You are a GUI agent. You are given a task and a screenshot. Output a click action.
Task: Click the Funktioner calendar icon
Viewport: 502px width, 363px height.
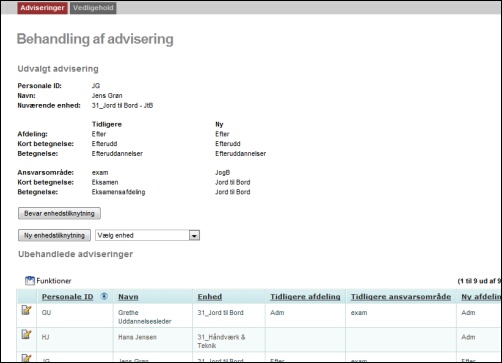point(30,281)
